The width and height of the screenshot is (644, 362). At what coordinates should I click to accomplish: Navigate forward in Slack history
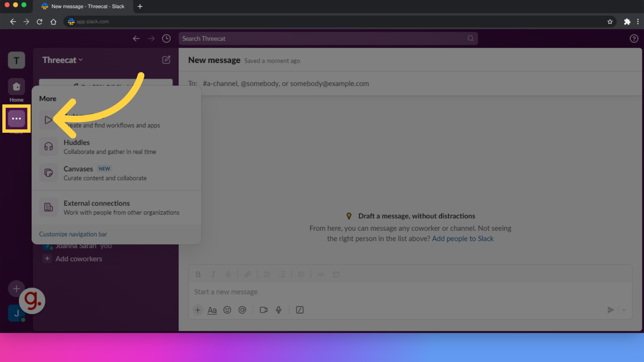(x=151, y=39)
